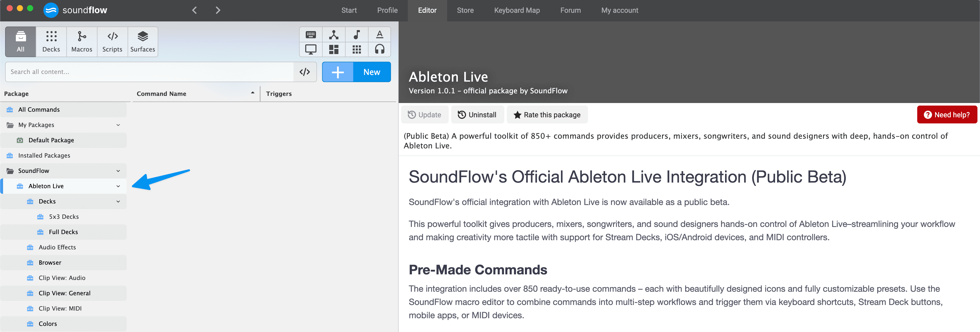Viewport: 980px width, 332px height.
Task: Click the Triggers column header
Action: tap(279, 94)
